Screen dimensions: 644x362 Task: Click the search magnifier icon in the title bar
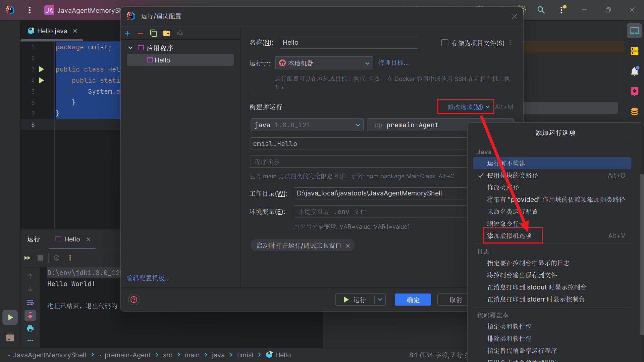coord(541,10)
